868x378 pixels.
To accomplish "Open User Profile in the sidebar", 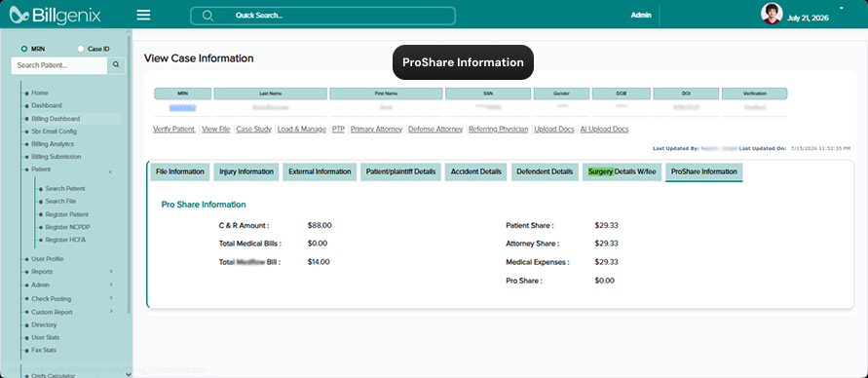I will pyautogui.click(x=48, y=259).
